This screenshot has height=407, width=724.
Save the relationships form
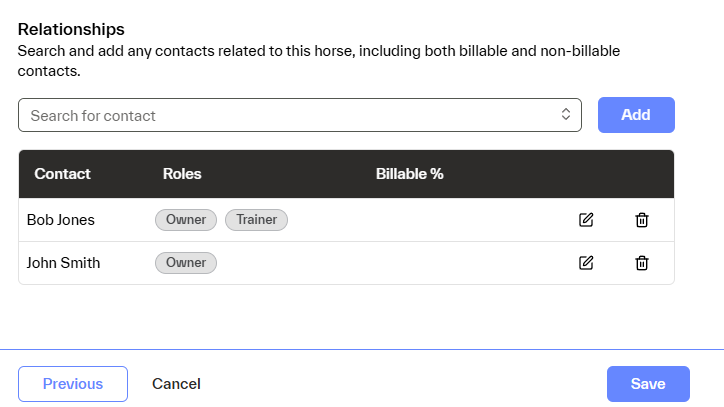click(x=648, y=384)
